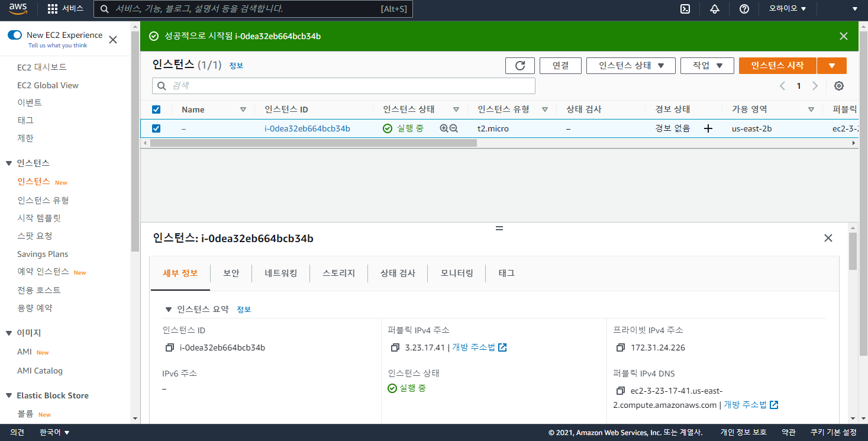Go to previous page arrow
Image resolution: width=868 pixels, height=441 pixels.
click(x=782, y=86)
